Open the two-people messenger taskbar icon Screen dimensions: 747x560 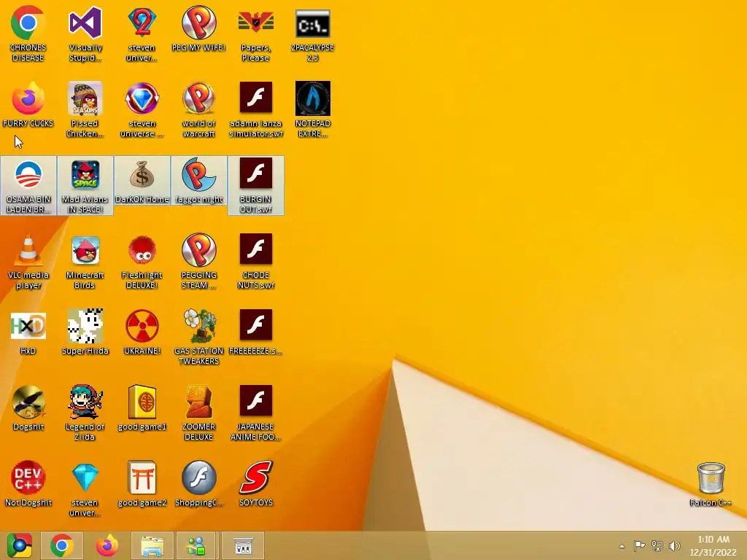point(196,545)
